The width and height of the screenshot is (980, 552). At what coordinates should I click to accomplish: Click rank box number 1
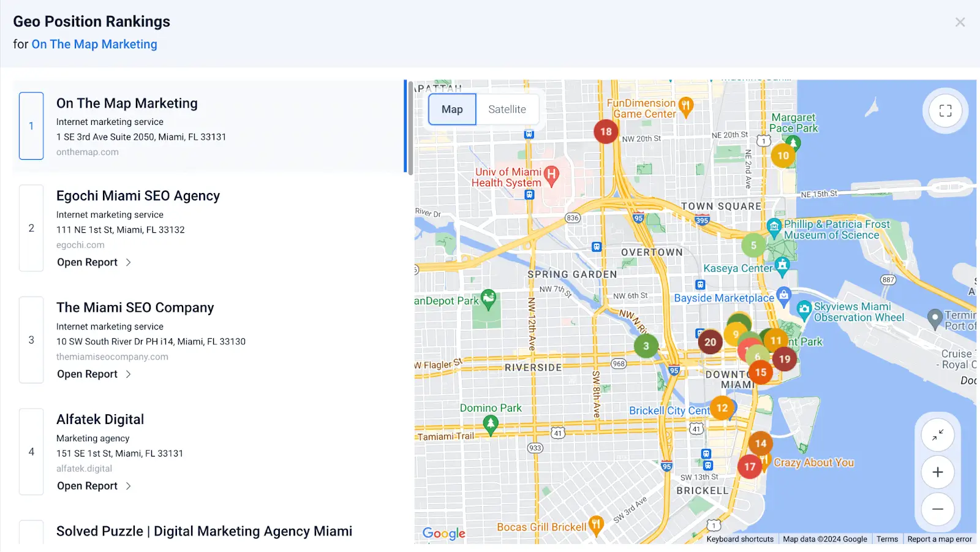(31, 126)
